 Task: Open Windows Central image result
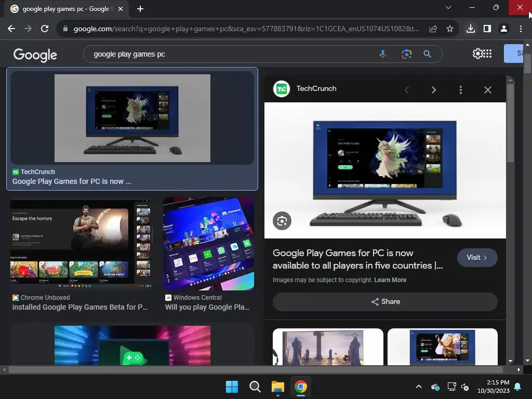click(208, 244)
